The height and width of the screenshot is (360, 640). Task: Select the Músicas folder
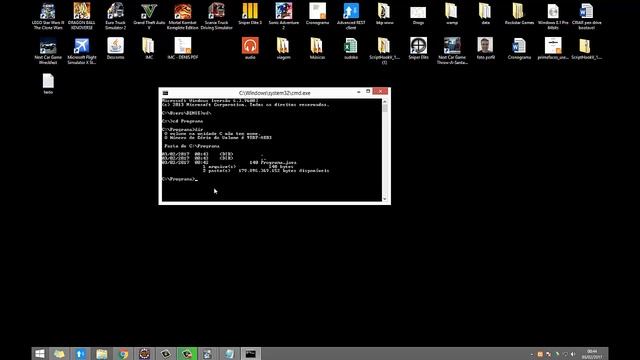(317, 49)
